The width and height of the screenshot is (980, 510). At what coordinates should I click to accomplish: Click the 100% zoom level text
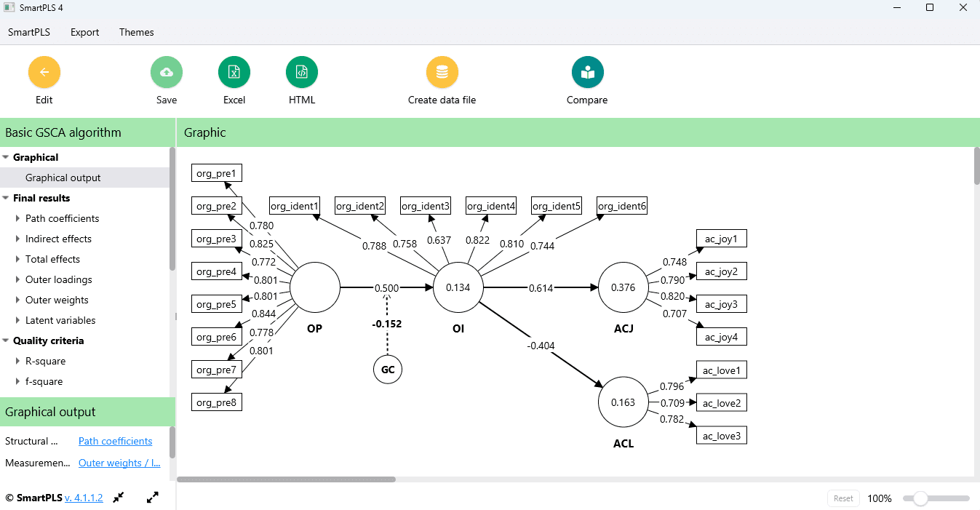(880, 498)
